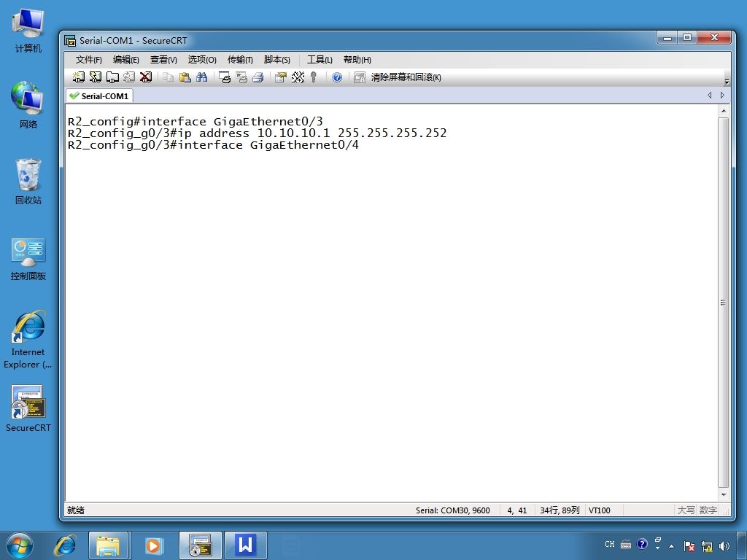The height and width of the screenshot is (560, 747).
Task: Click the public key icon
Action: tap(314, 77)
